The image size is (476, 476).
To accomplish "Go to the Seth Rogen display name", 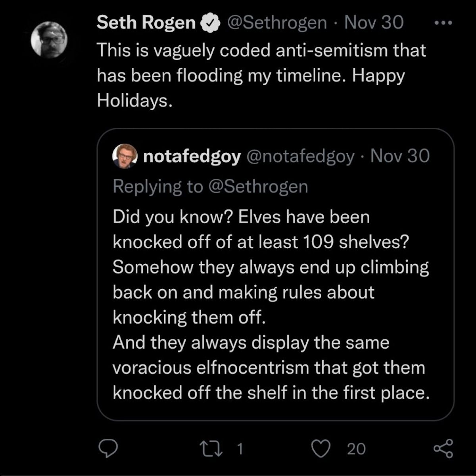I will point(146,23).
